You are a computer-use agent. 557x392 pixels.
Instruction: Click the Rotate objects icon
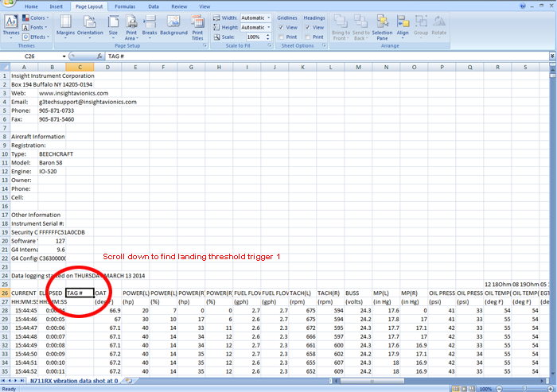[x=439, y=21]
